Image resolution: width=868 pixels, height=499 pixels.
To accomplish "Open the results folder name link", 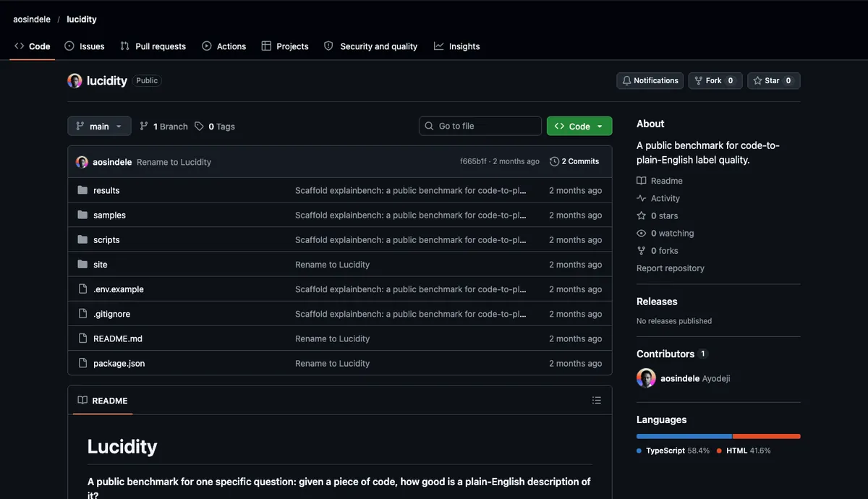I will (x=106, y=190).
